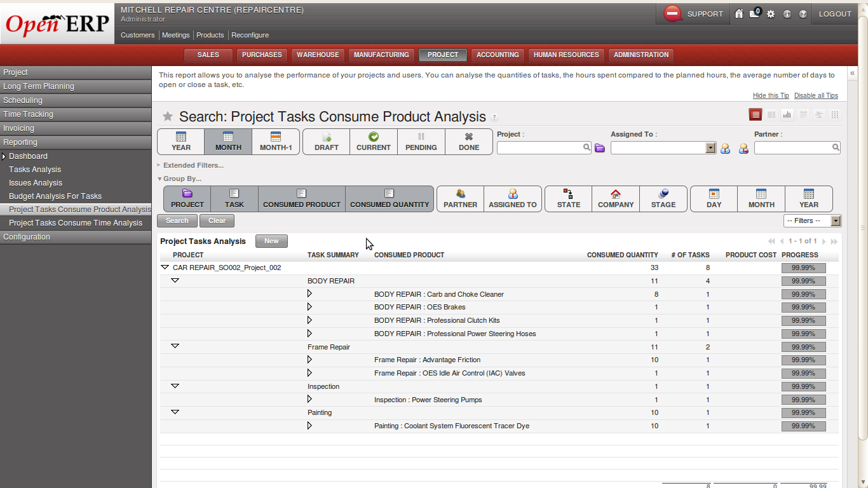Click the requests envelope icon in header
868x488 pixels.
pos(755,13)
